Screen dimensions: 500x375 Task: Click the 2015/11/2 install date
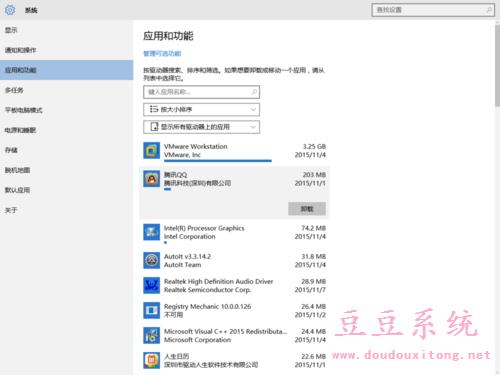(310, 315)
